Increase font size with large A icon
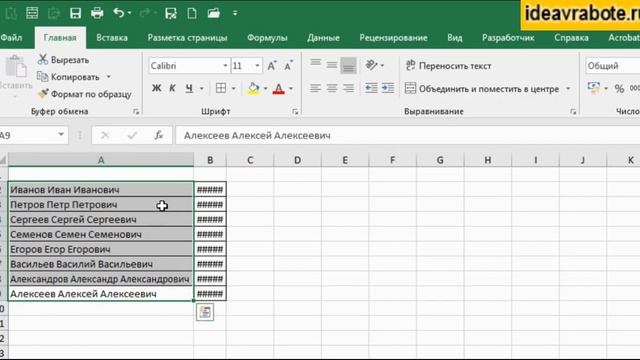 point(272,66)
